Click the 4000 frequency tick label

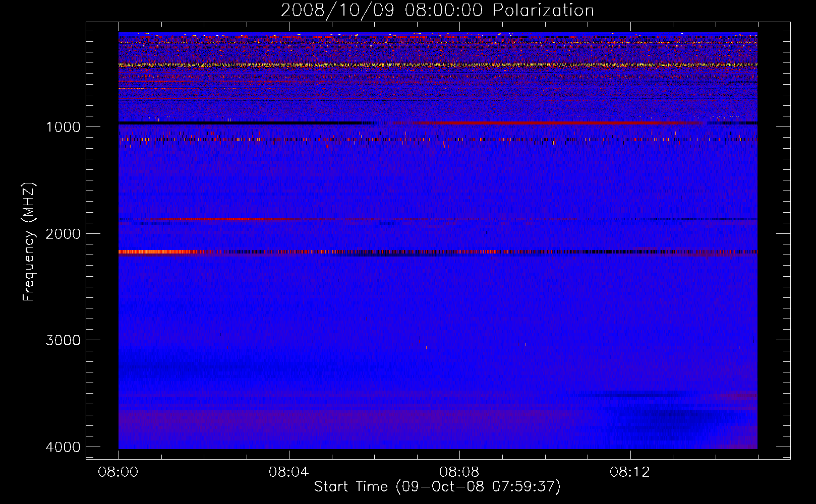(x=63, y=447)
